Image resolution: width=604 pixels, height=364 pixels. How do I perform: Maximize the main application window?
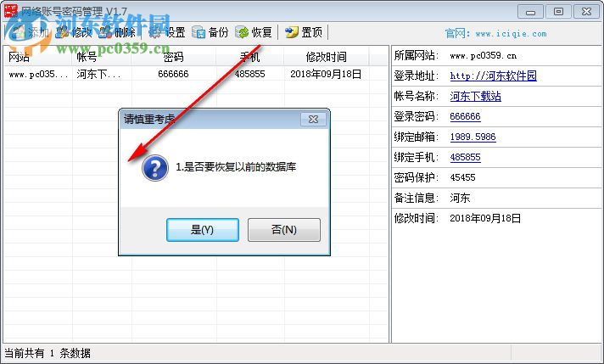pyautogui.click(x=558, y=12)
